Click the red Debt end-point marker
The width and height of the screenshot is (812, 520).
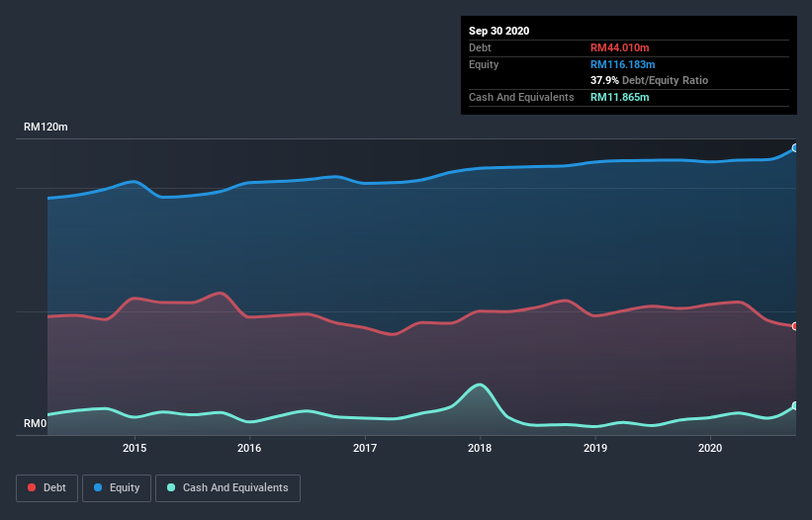click(795, 326)
